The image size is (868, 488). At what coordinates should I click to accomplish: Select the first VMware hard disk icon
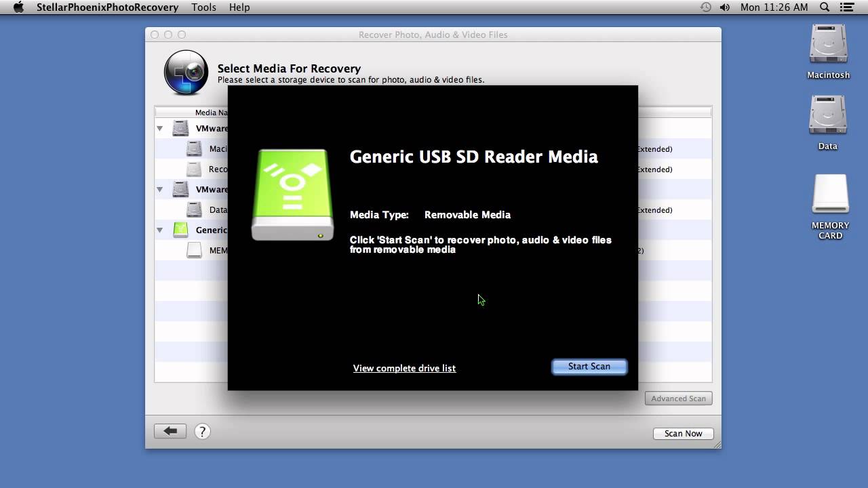(180, 128)
